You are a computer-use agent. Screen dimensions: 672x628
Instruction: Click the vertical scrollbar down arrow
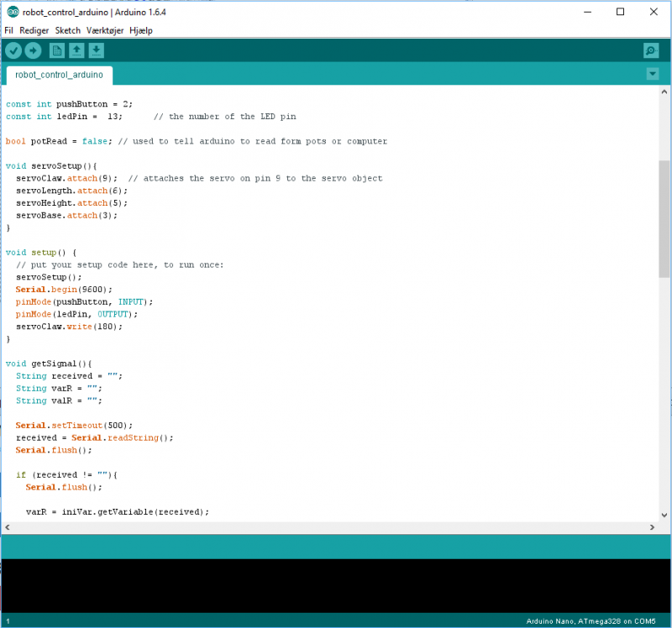[x=664, y=515]
